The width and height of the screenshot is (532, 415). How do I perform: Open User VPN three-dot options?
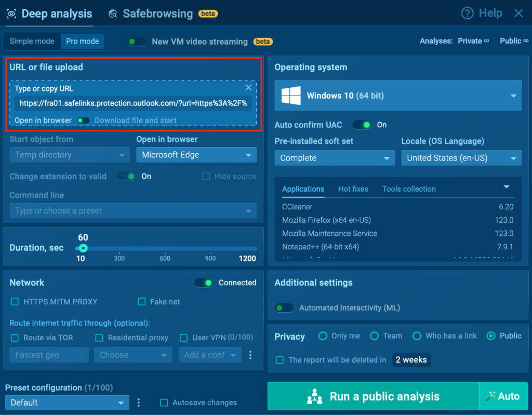pyautogui.click(x=250, y=355)
